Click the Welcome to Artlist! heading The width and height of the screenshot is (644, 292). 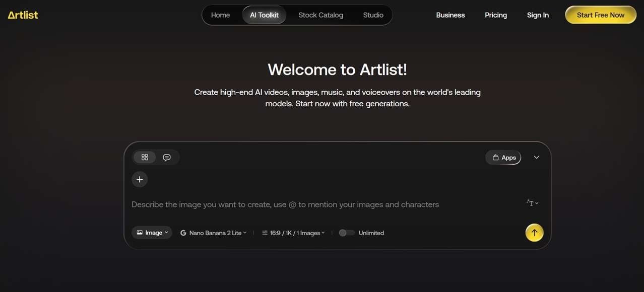click(x=337, y=69)
